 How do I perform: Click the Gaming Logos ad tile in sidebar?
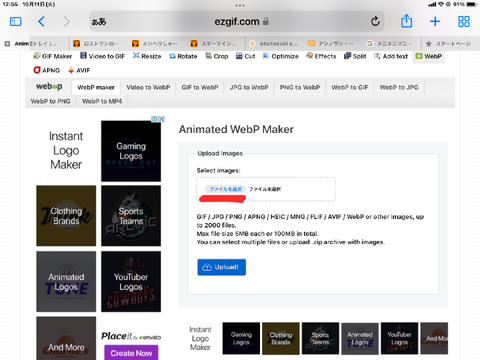pos(131,151)
